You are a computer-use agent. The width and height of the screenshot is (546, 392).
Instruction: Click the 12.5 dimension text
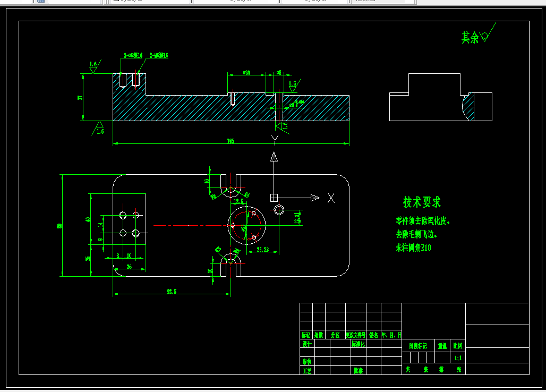pyautogui.click(x=238, y=201)
